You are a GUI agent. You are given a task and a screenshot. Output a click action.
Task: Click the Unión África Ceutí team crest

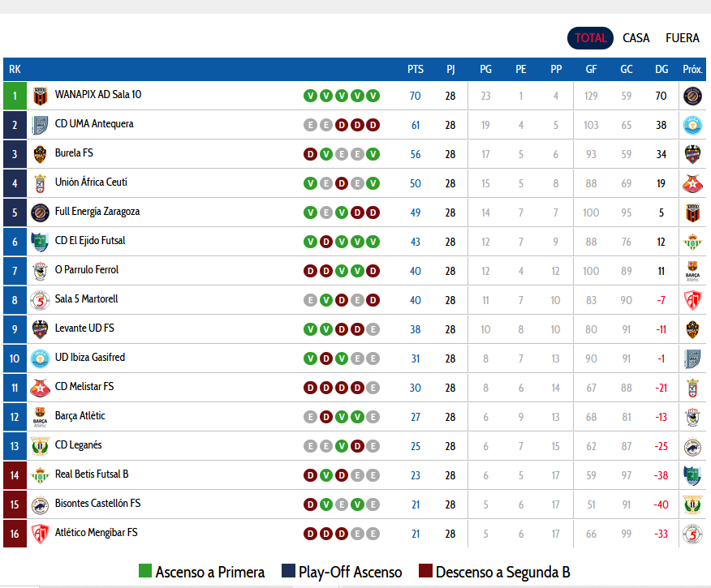[x=40, y=183]
